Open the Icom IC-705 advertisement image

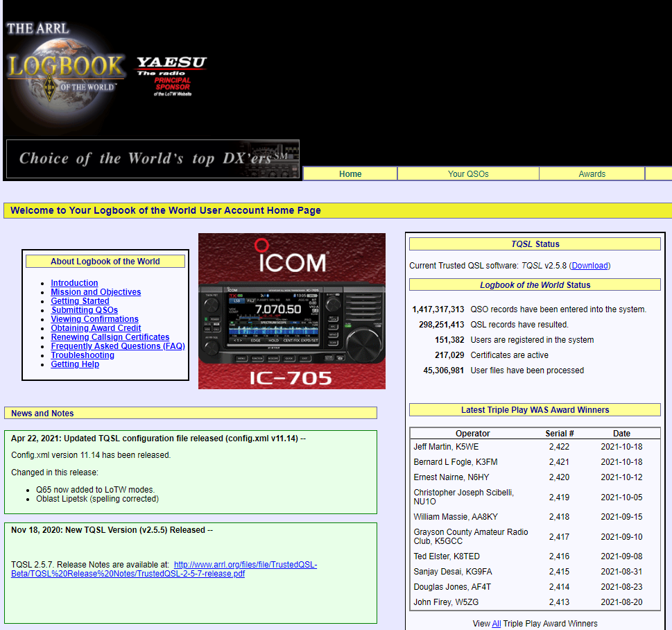pyautogui.click(x=291, y=311)
